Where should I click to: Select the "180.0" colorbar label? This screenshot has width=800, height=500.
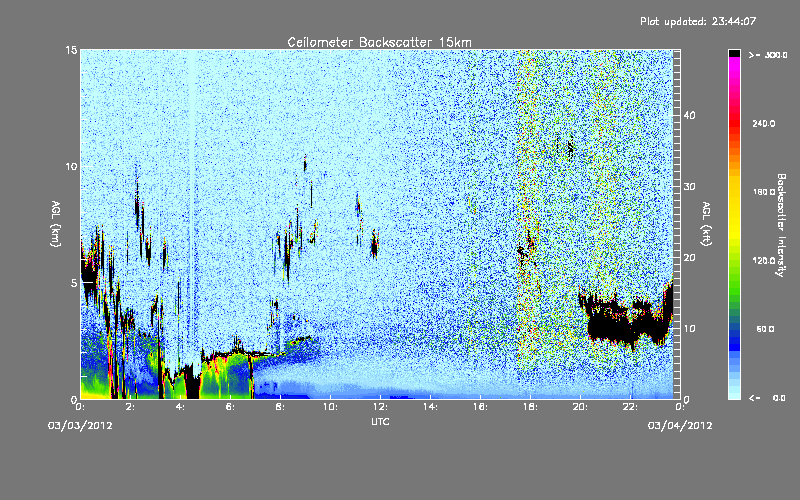point(764,192)
